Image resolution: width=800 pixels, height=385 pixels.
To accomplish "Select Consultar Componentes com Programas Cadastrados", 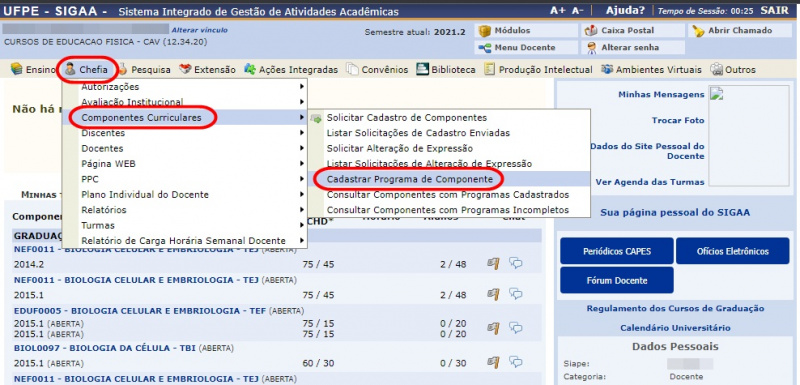I will 449,194.
